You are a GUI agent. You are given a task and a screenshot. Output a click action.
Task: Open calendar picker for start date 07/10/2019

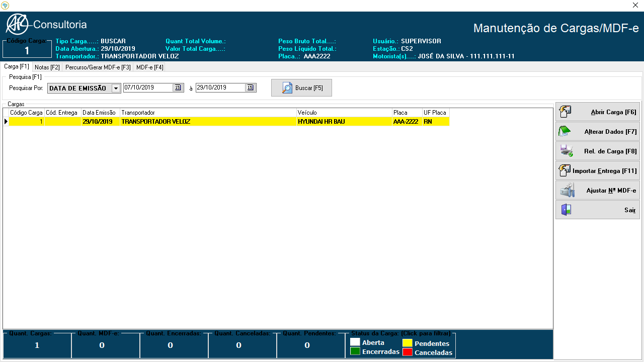click(177, 87)
